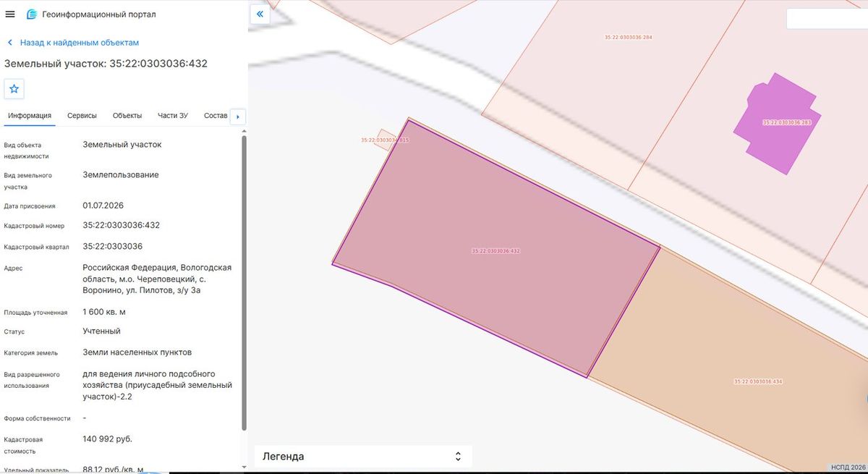Go back via Назад к найденным объектам
868x474 pixels.
73,43
